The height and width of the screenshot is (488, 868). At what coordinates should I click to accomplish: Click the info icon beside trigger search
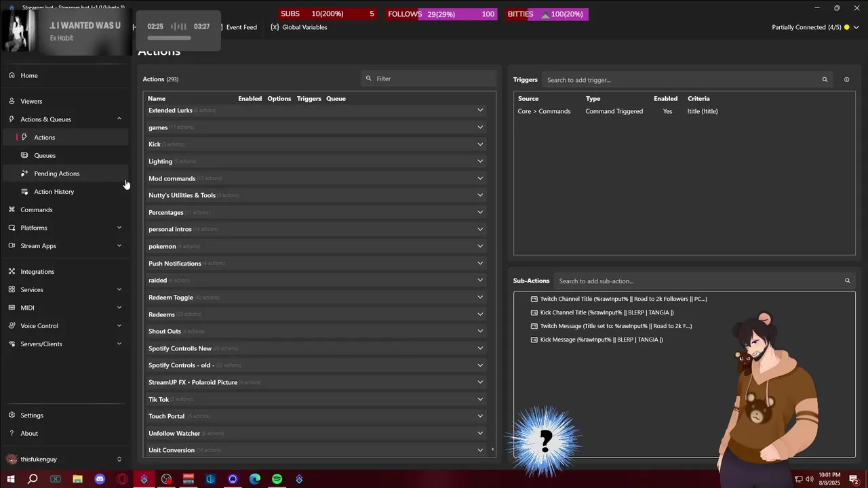point(846,80)
